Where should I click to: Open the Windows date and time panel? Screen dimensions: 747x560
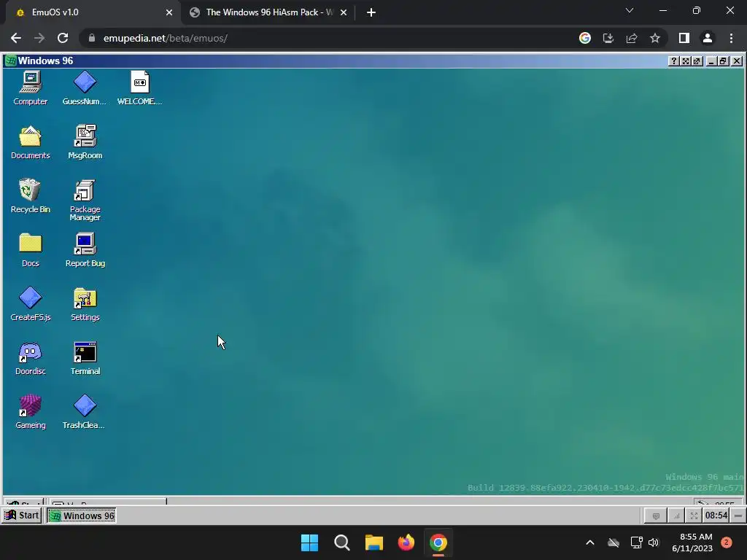click(x=692, y=542)
